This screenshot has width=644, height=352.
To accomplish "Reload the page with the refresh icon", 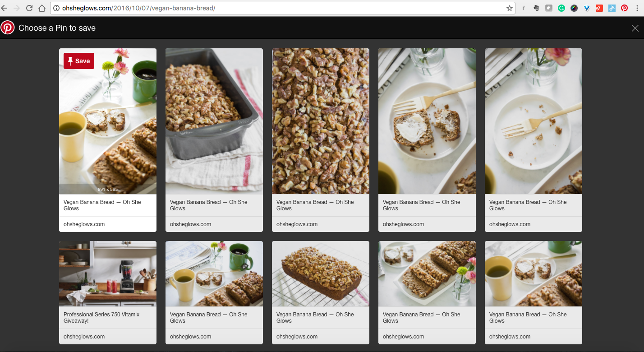I will [29, 8].
